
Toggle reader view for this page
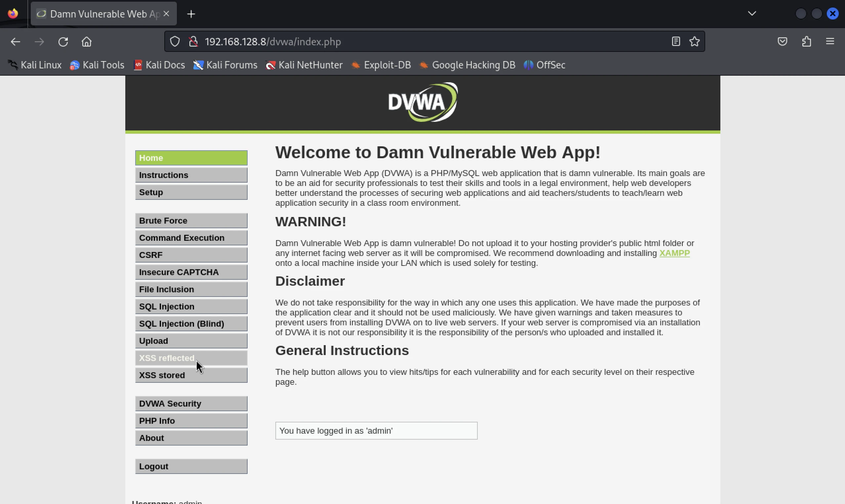tap(676, 41)
